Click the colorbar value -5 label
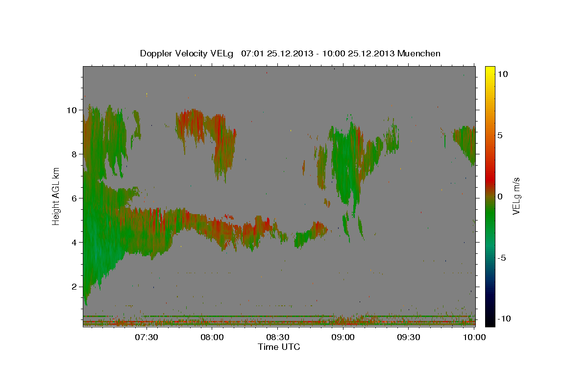Viewport: 588px width, 392px height. tap(501, 258)
